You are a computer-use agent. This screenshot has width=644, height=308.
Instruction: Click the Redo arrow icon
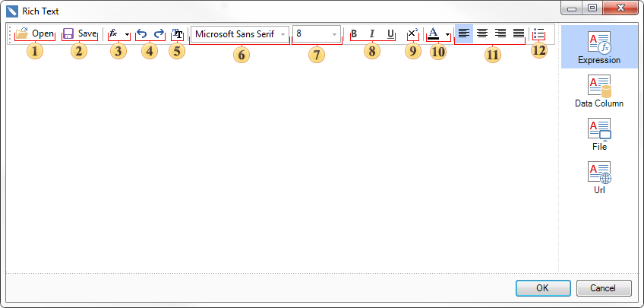[x=159, y=34]
